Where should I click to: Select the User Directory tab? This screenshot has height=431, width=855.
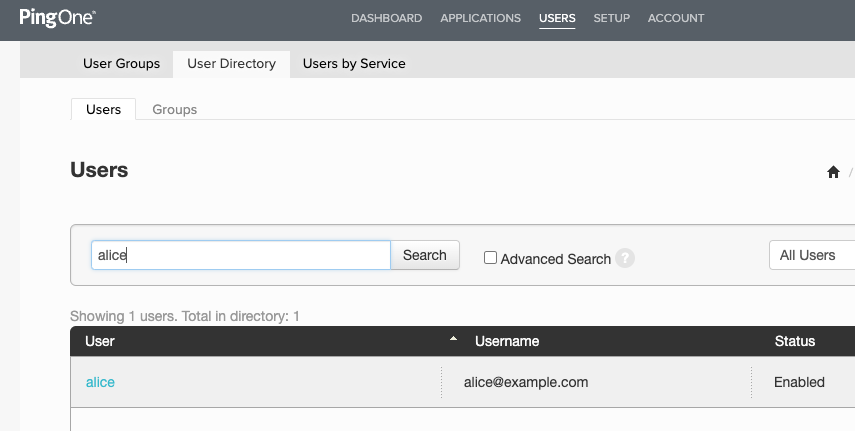coord(231,63)
